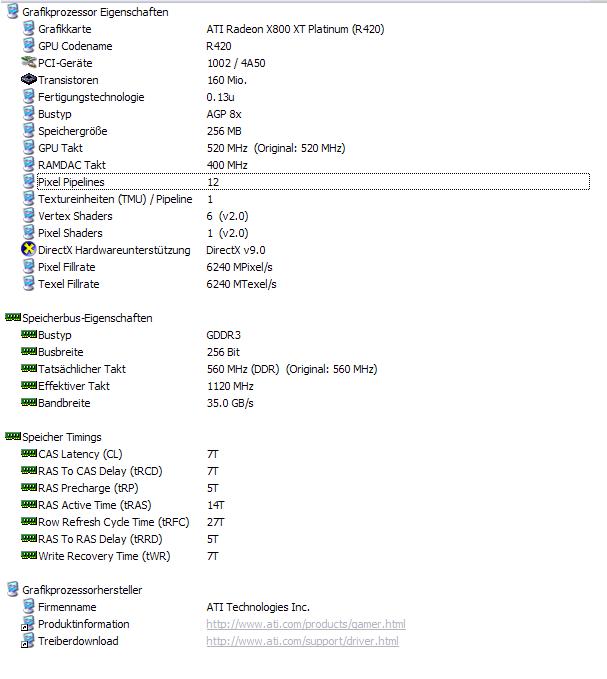
Task: Click the icon beside Pixel Fillrate
Action: (29, 267)
